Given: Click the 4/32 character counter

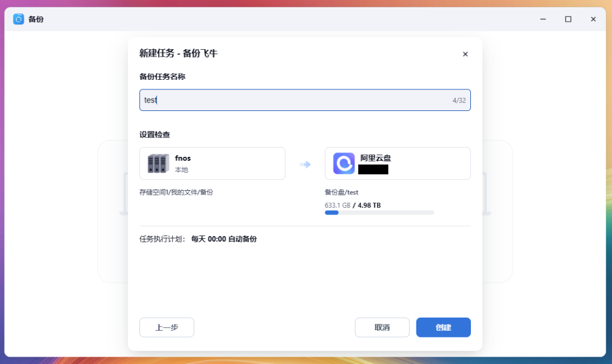Looking at the screenshot, I should tap(459, 101).
